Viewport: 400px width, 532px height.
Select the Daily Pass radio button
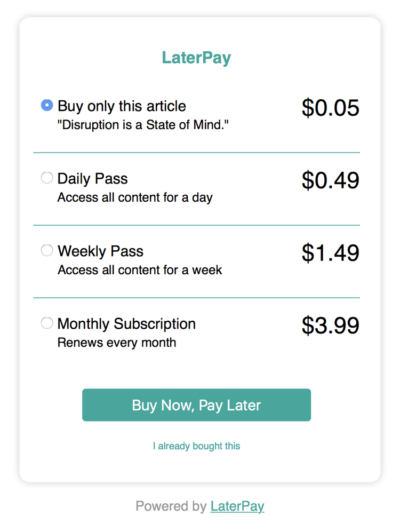coord(47,178)
